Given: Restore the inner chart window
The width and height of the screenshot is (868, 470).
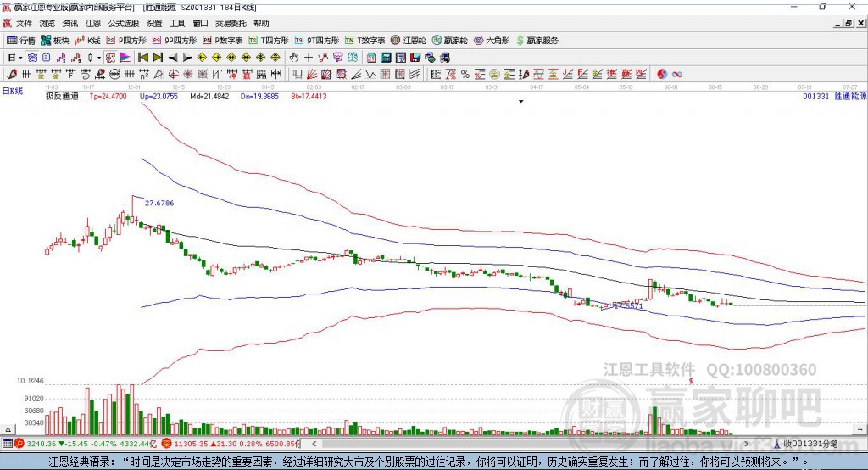Looking at the screenshot, I should pos(848,23).
